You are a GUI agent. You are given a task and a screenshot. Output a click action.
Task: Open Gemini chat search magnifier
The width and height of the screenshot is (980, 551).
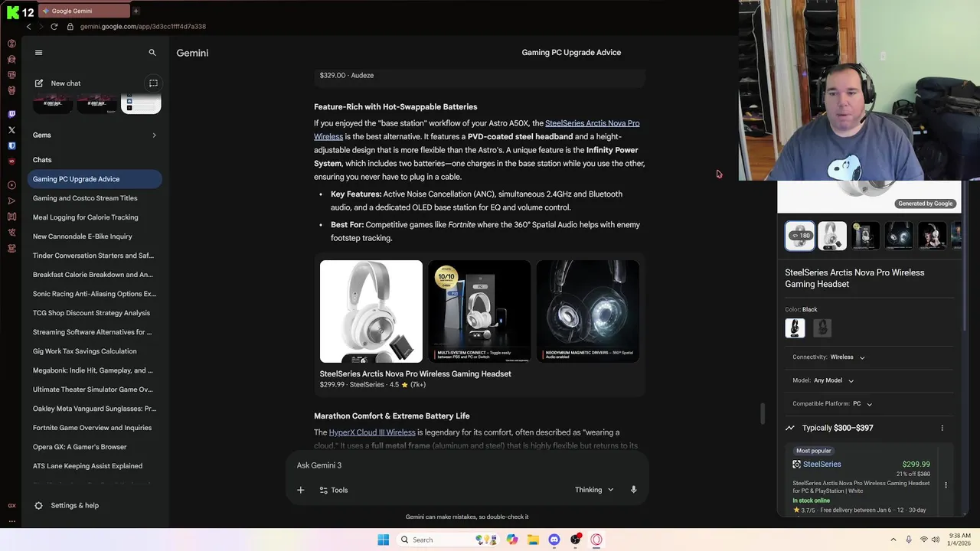152,53
